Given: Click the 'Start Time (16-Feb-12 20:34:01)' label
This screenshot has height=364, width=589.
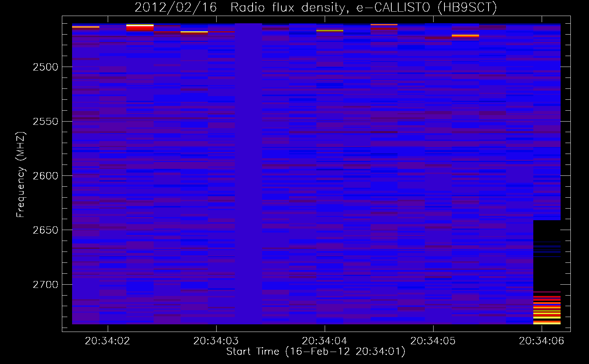Looking at the screenshot, I should [316, 352].
